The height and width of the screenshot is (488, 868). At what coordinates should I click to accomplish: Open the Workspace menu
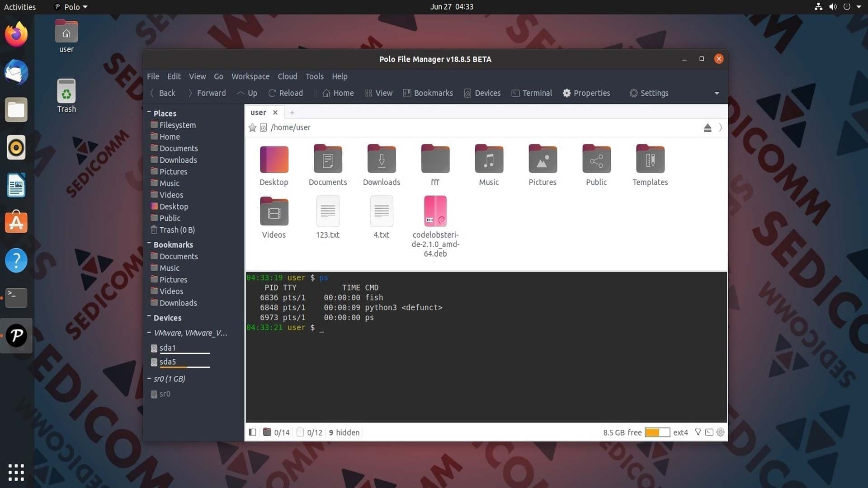click(250, 76)
